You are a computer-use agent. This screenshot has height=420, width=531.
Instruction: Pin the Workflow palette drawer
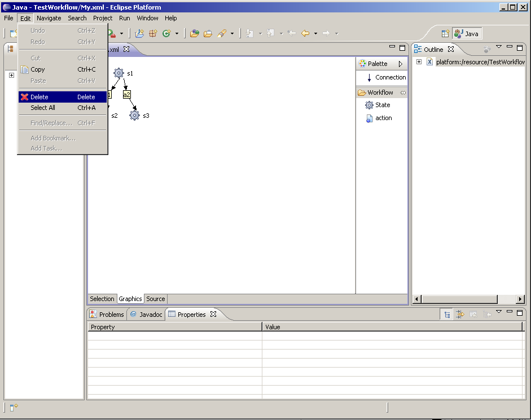(x=403, y=92)
